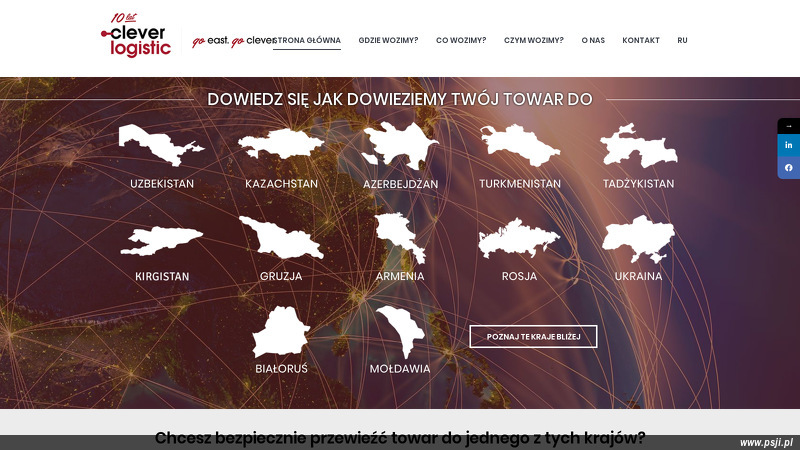Select the Rosja map shape
The image size is (800, 450).
click(519, 238)
